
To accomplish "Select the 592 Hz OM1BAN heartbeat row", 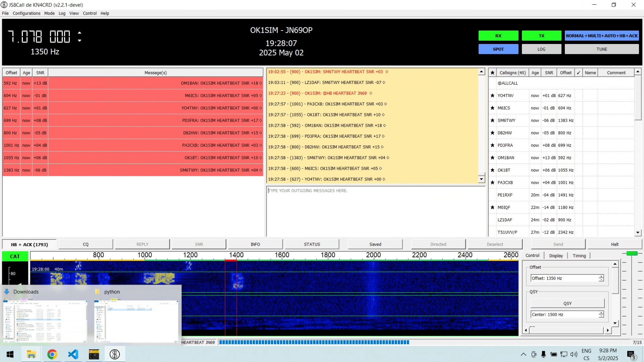I will 133,83.
